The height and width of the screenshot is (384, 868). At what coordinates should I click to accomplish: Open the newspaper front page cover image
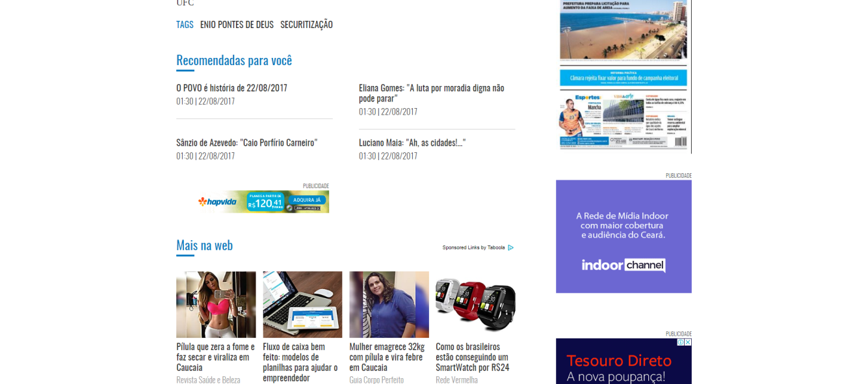coord(624,76)
